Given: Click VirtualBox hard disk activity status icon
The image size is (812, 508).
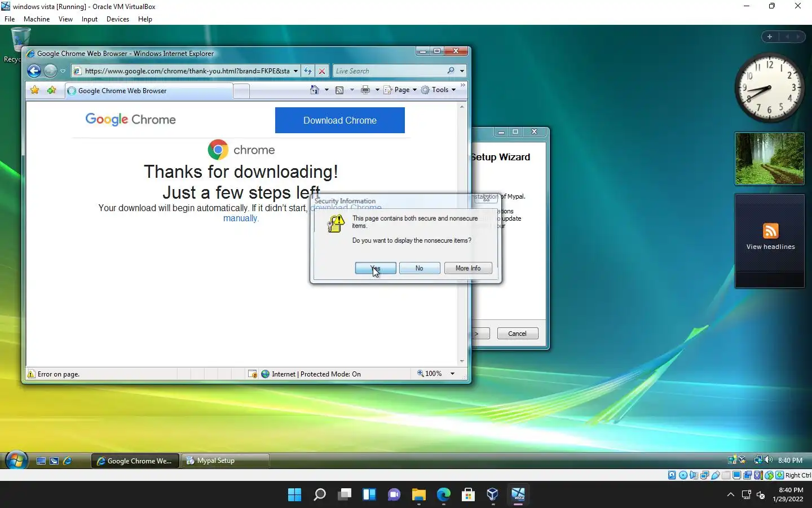Looking at the screenshot, I should 672,475.
